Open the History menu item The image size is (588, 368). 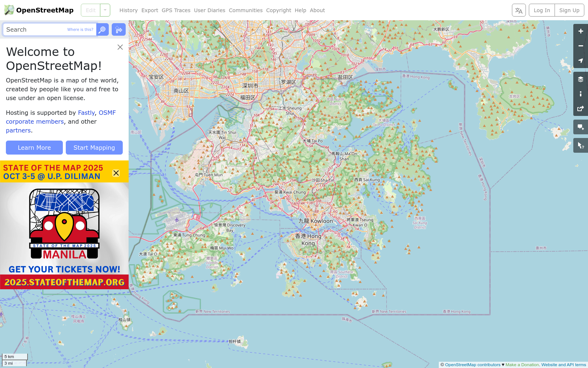point(129,10)
